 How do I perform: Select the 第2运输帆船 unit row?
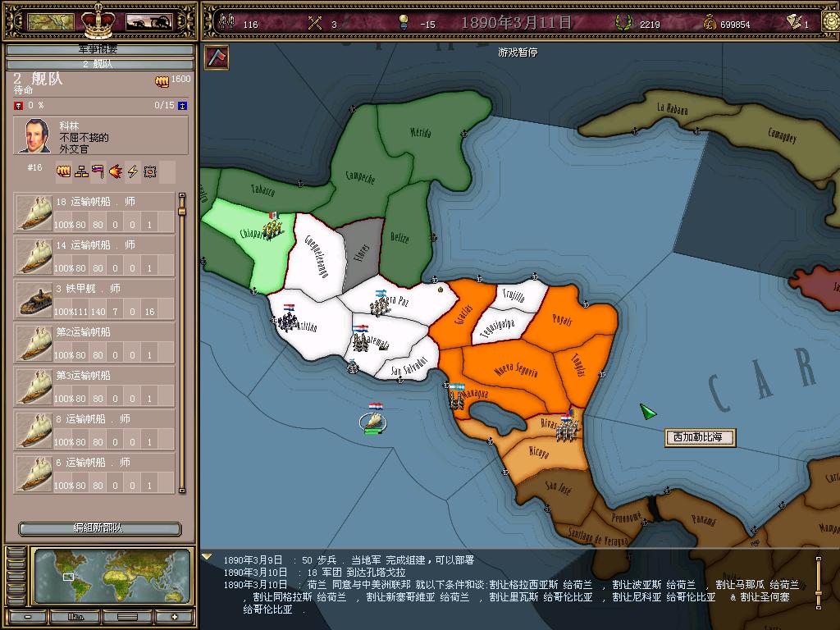pyautogui.click(x=94, y=343)
